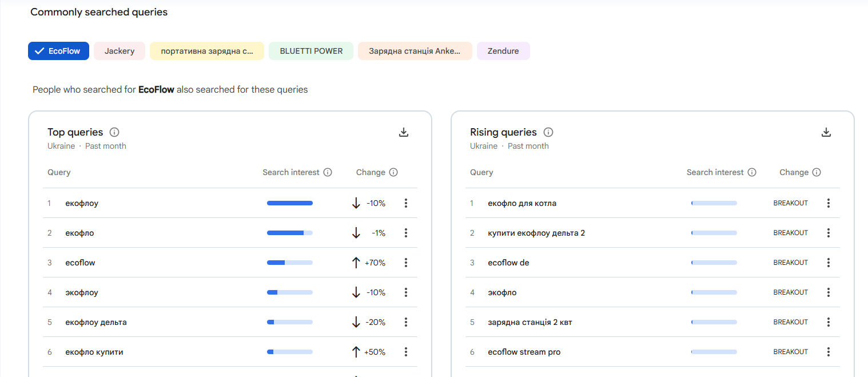
Task: Open more options for ecoflow row in Top queries
Action: point(406,263)
